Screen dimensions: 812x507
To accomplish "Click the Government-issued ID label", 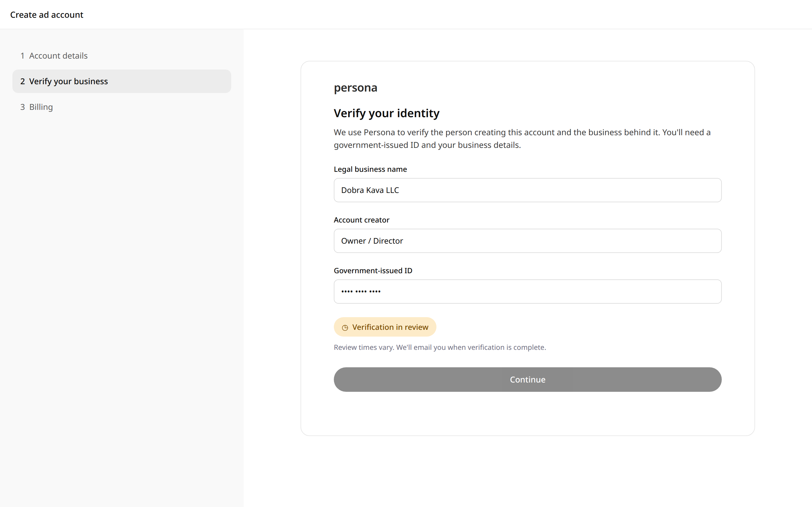I will [373, 271].
